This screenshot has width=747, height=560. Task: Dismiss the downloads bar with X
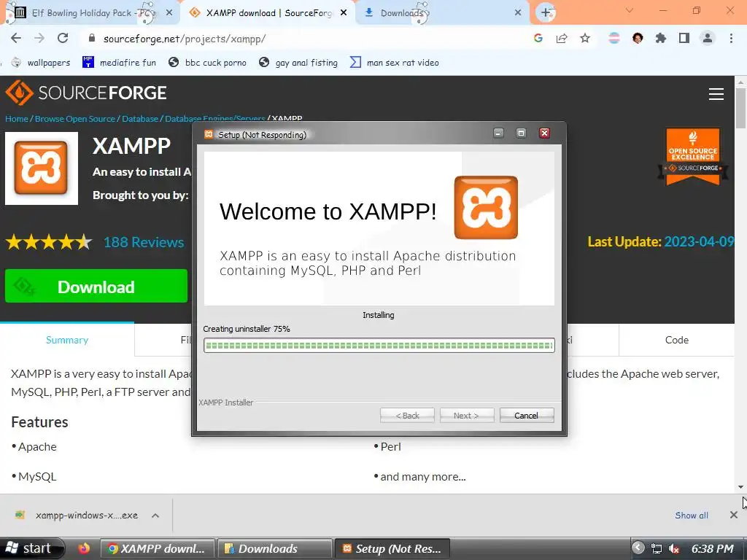(x=734, y=515)
